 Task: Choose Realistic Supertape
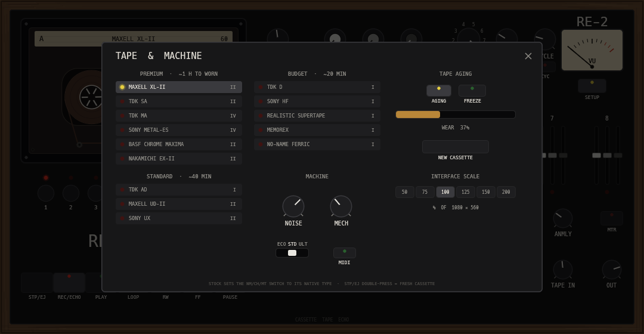point(317,116)
